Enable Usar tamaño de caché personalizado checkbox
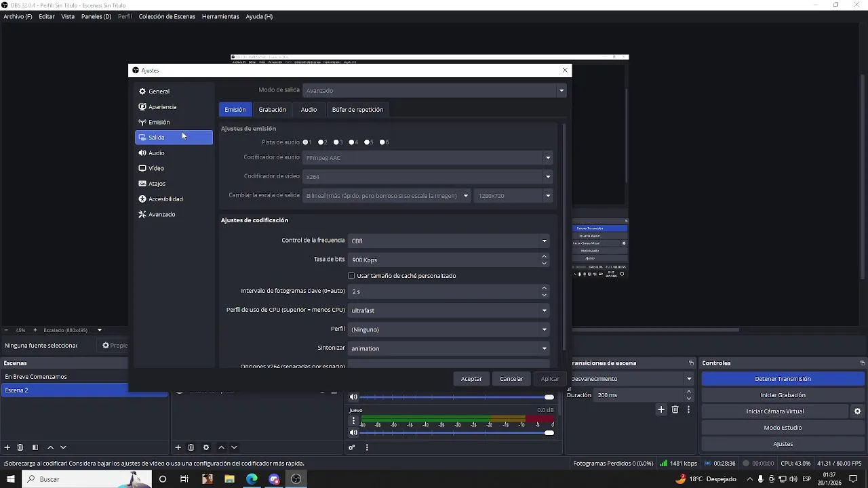Viewport: 868px width, 488px height. (x=351, y=276)
